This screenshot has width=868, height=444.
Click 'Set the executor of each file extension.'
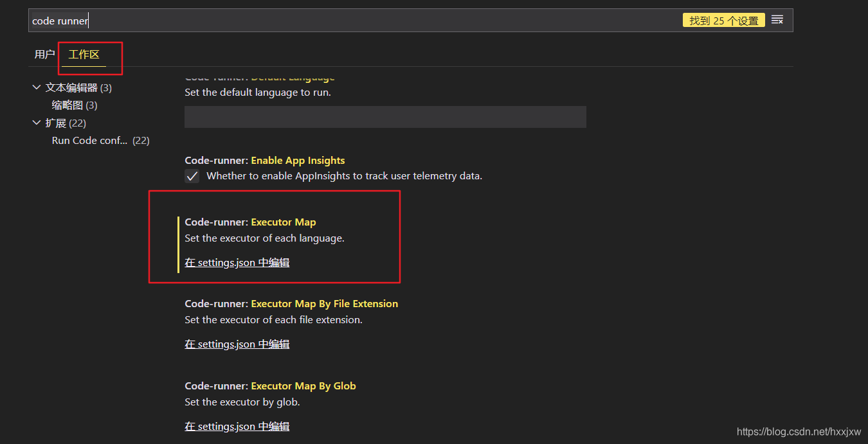tap(273, 319)
